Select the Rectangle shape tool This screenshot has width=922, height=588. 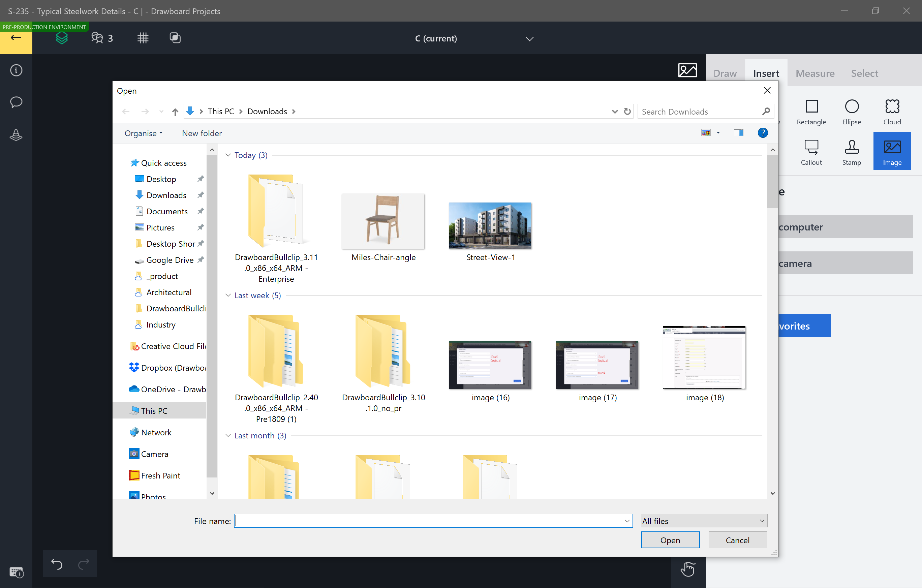[811, 112]
